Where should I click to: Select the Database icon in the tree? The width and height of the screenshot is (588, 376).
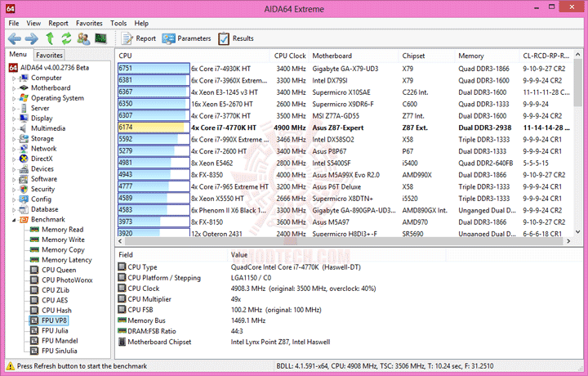(24, 209)
